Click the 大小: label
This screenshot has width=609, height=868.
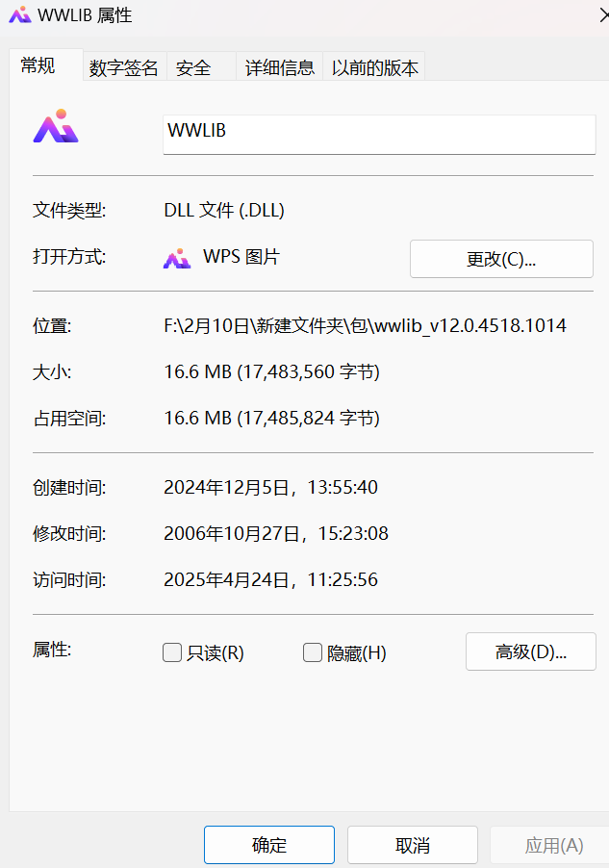point(52,372)
